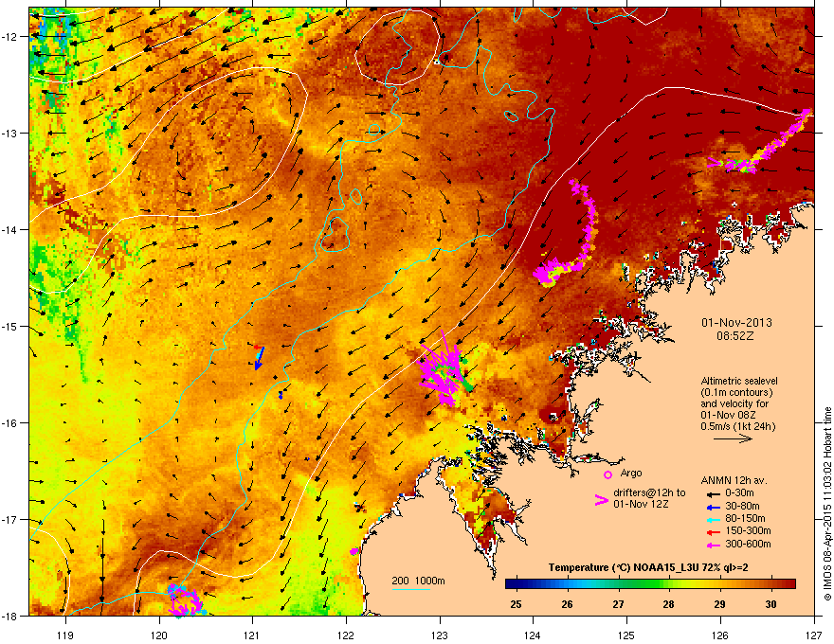Click the colorbar tick label '25'
This screenshot has height=644, width=834.
[x=516, y=604]
